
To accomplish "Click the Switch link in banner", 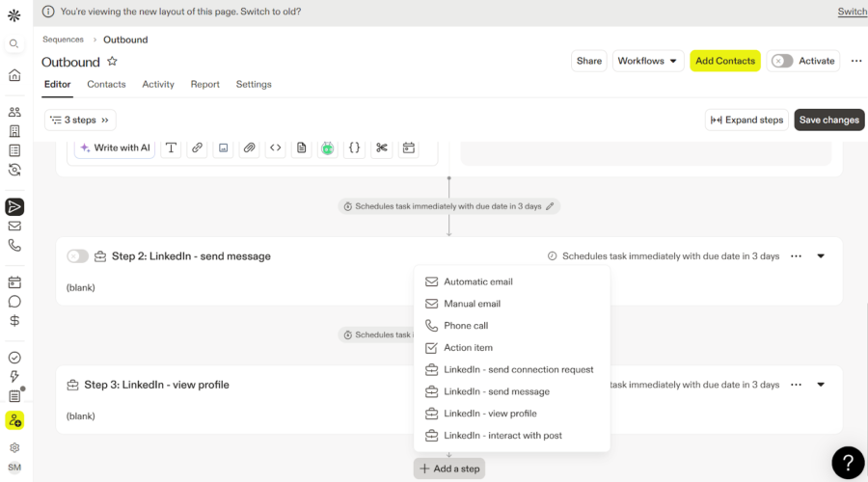I will coord(853,12).
